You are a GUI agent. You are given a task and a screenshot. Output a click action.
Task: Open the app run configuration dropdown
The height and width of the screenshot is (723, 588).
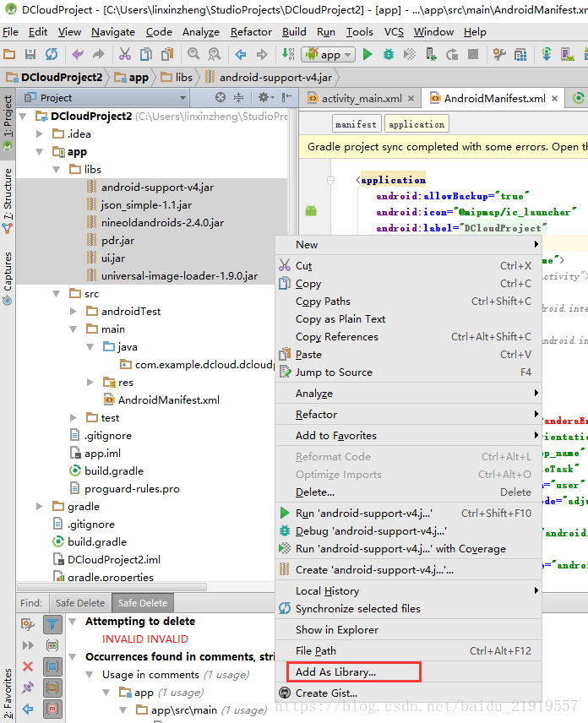pyautogui.click(x=329, y=54)
